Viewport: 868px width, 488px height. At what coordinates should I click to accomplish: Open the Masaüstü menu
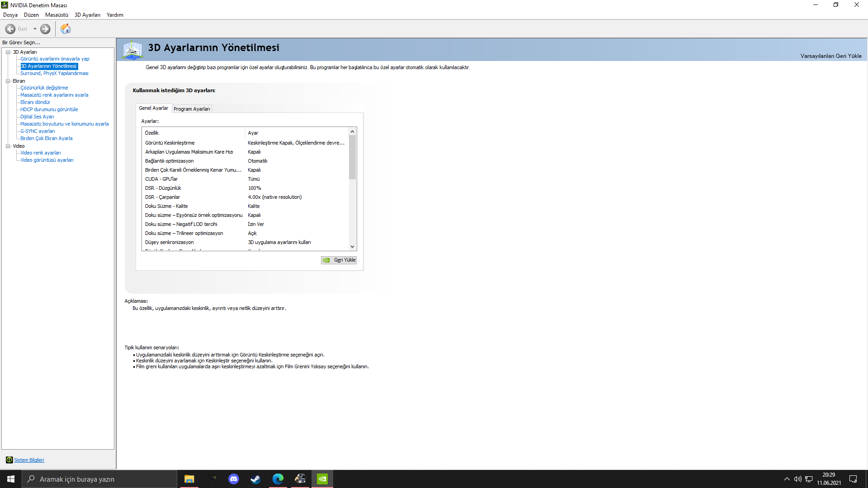click(57, 15)
